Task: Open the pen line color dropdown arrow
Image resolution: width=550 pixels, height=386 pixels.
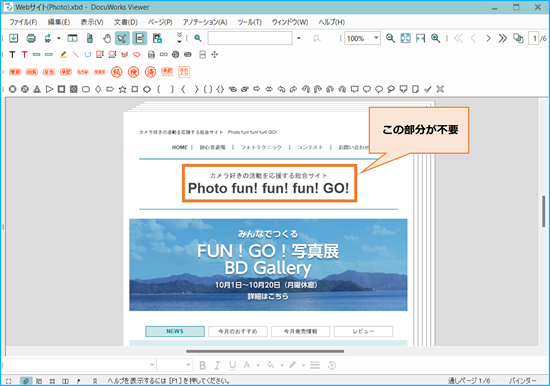Action: (x=303, y=365)
